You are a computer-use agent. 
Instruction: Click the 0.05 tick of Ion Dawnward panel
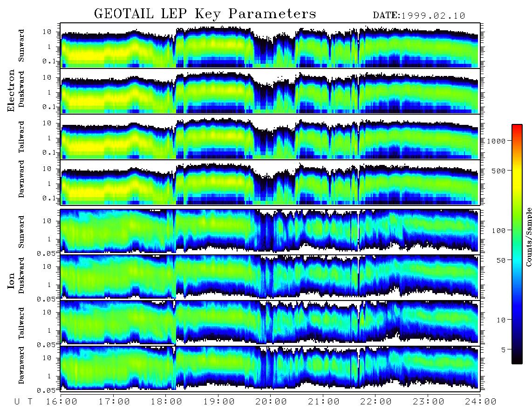[46, 390]
